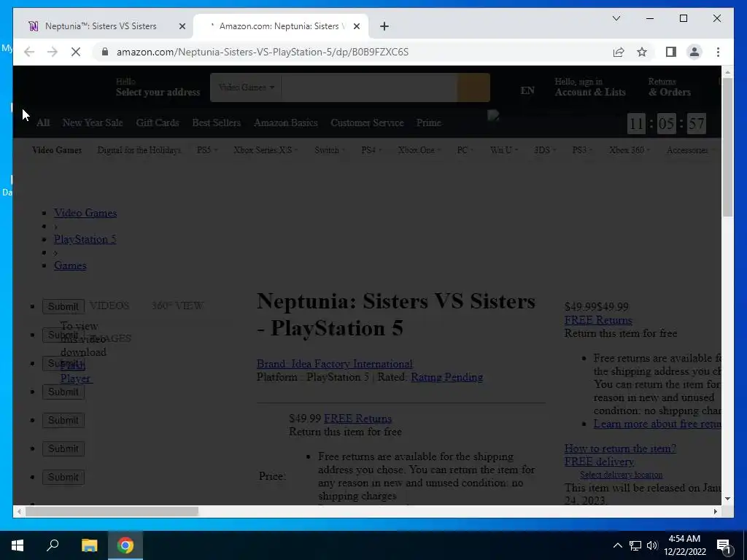
Task: Open Amazon Basics page
Action: 285,122
